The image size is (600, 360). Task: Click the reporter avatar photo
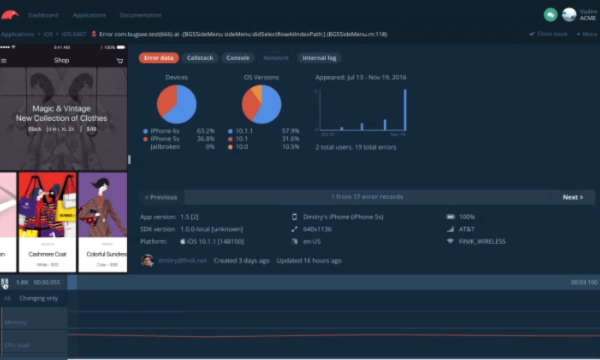pyautogui.click(x=147, y=261)
